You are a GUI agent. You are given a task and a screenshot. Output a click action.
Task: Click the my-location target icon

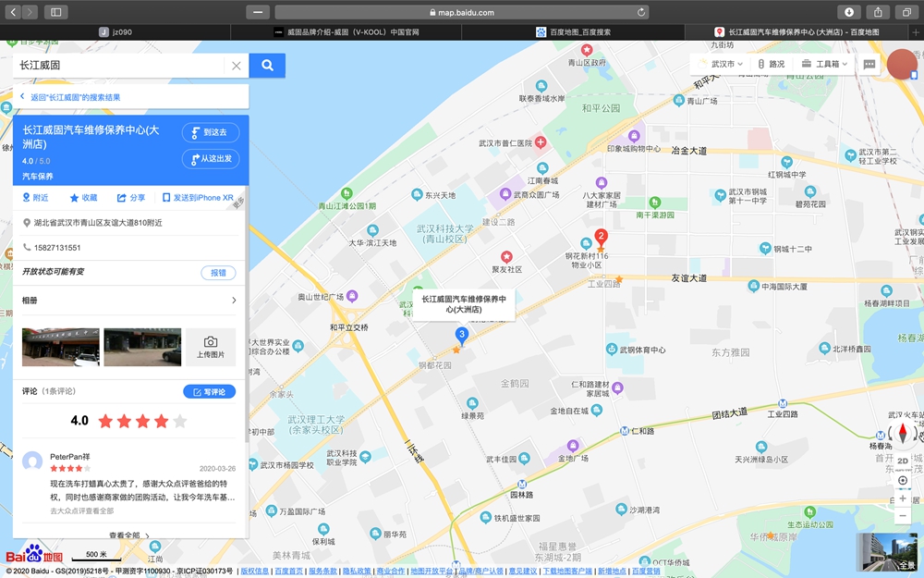pyautogui.click(x=903, y=481)
